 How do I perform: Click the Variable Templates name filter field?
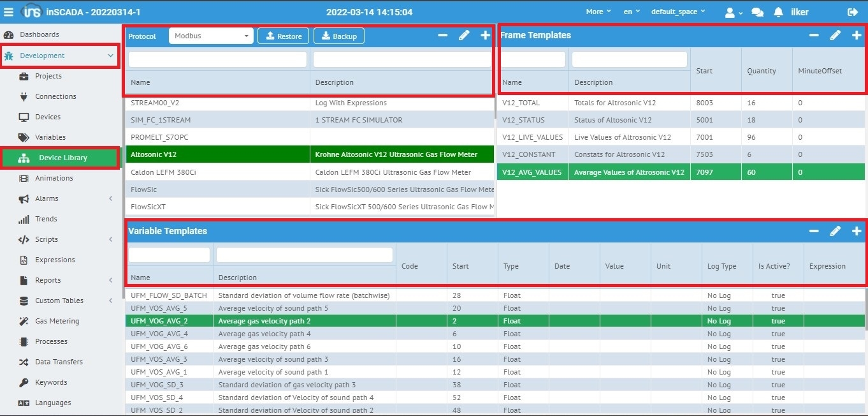169,255
